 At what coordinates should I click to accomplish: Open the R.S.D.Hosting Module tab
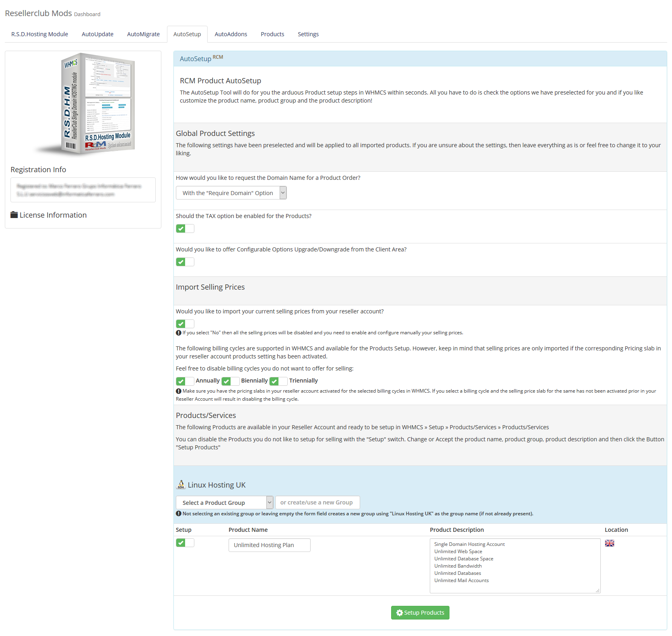click(x=39, y=34)
